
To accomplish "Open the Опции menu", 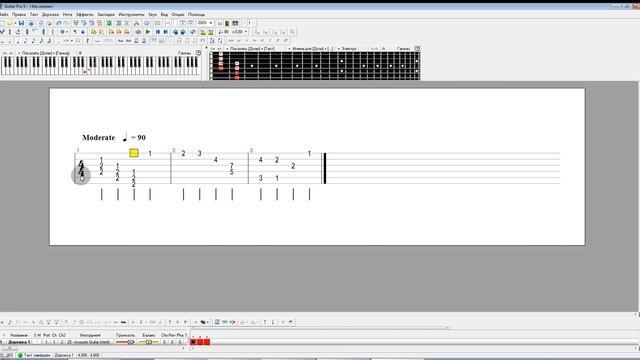I will point(178,14).
